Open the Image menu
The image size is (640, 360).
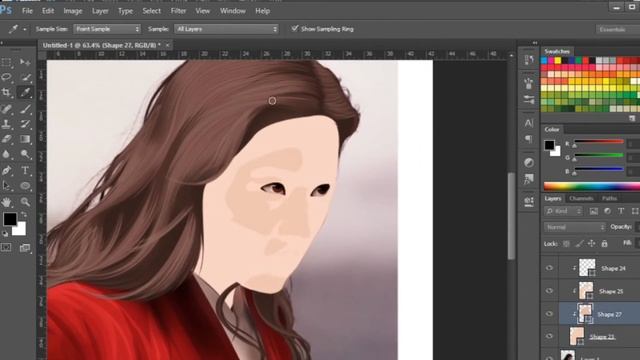(x=73, y=11)
